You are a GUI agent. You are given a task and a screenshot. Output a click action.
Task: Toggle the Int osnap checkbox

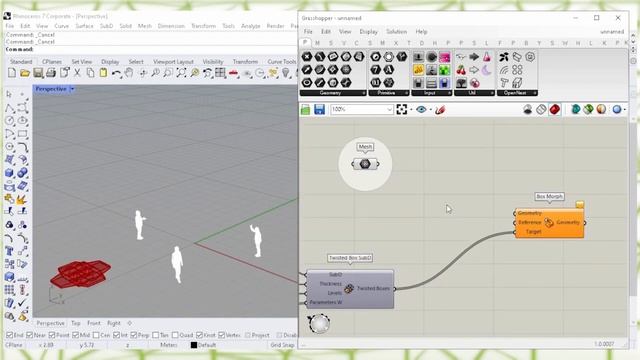pos(117,335)
